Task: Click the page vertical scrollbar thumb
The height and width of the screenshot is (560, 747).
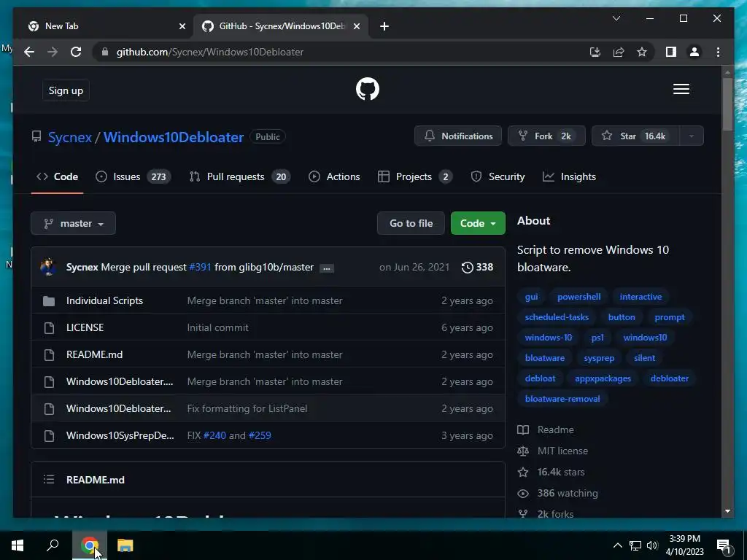Action: (x=727, y=104)
